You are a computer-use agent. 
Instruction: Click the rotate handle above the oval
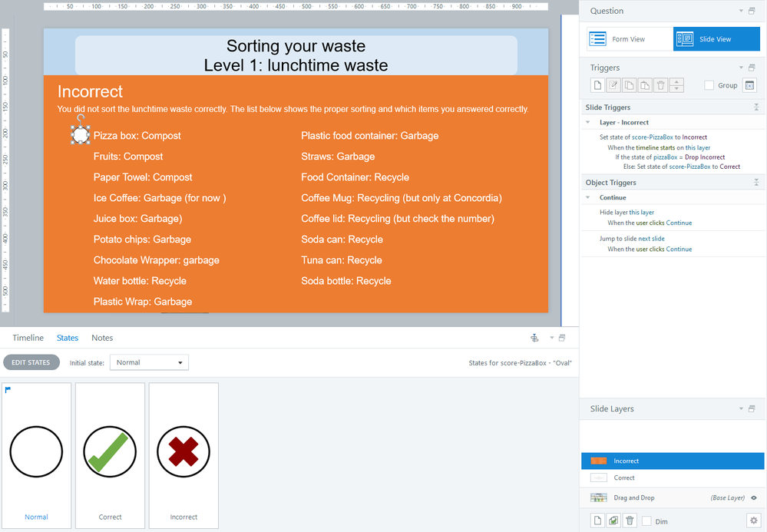pyautogui.click(x=81, y=117)
